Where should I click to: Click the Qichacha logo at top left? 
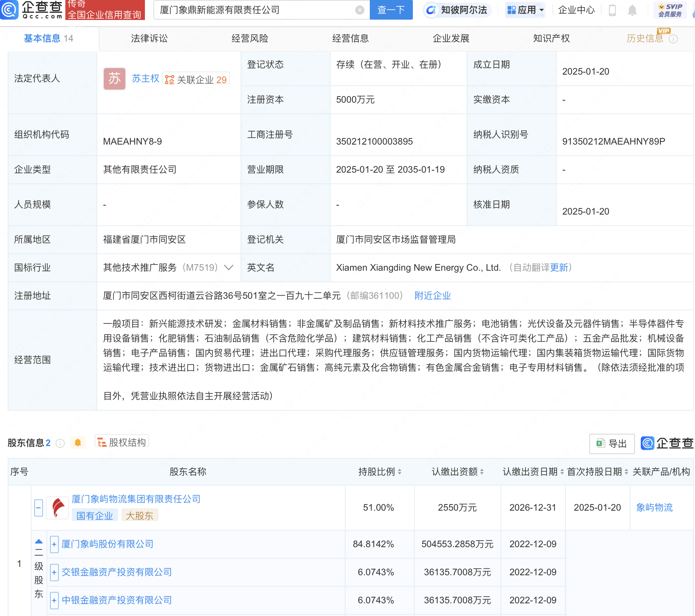click(32, 10)
